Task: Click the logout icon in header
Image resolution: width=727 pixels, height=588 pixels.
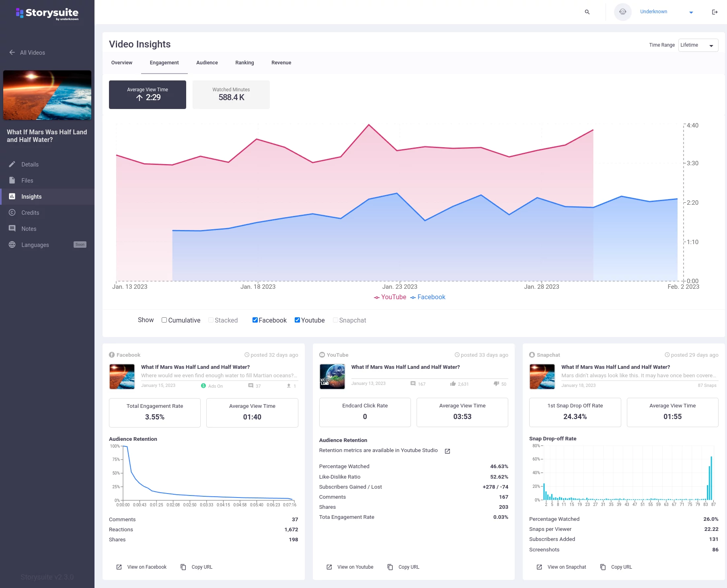Action: coord(715,12)
